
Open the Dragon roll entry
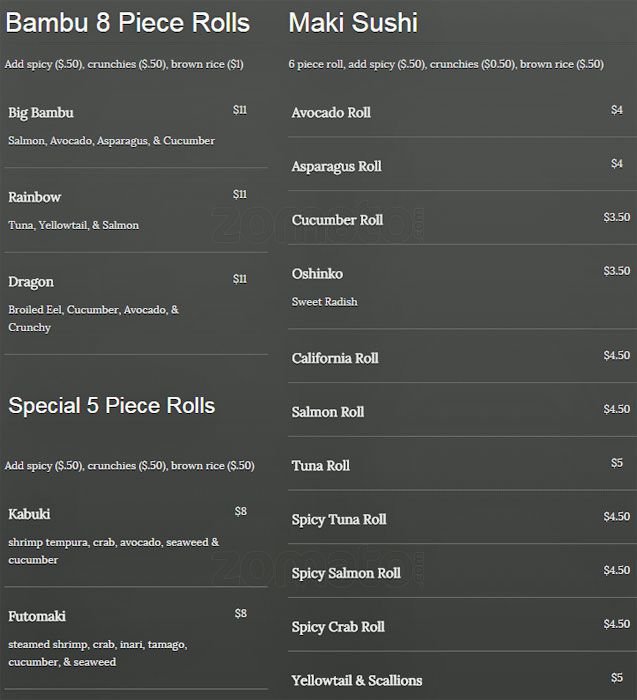click(x=31, y=282)
